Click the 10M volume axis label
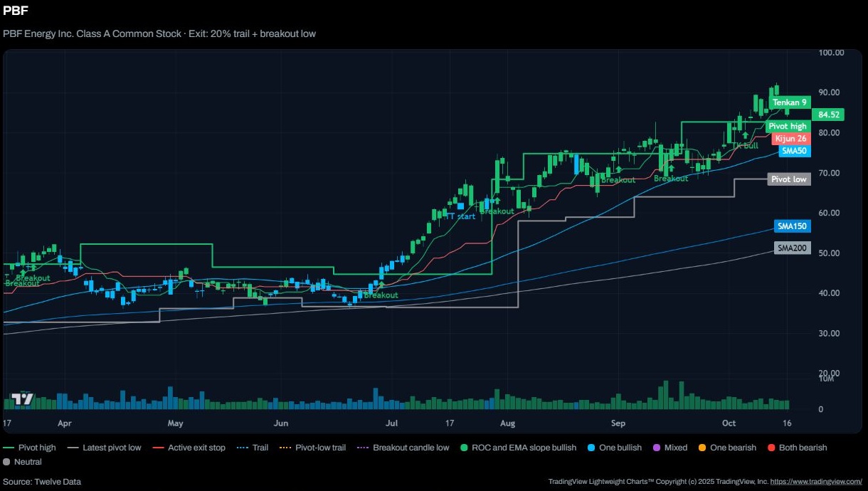Viewport: 868px width, 491px height. [x=826, y=379]
